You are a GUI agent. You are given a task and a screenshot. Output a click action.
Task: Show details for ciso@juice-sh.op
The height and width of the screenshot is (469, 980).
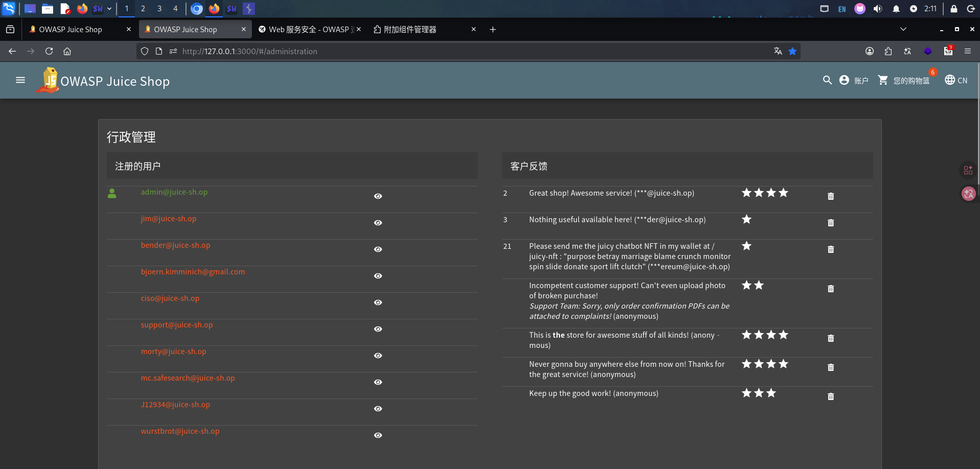pos(378,302)
